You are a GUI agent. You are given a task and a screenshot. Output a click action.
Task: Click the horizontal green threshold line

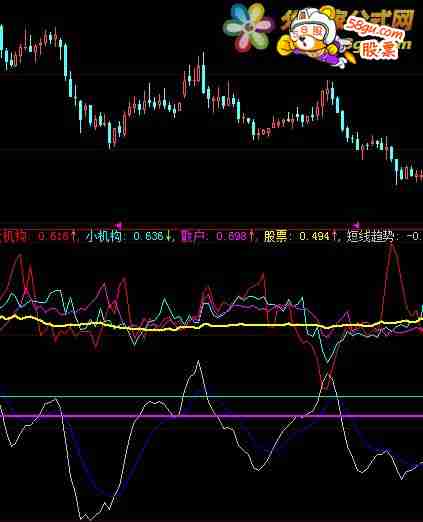click(211, 397)
